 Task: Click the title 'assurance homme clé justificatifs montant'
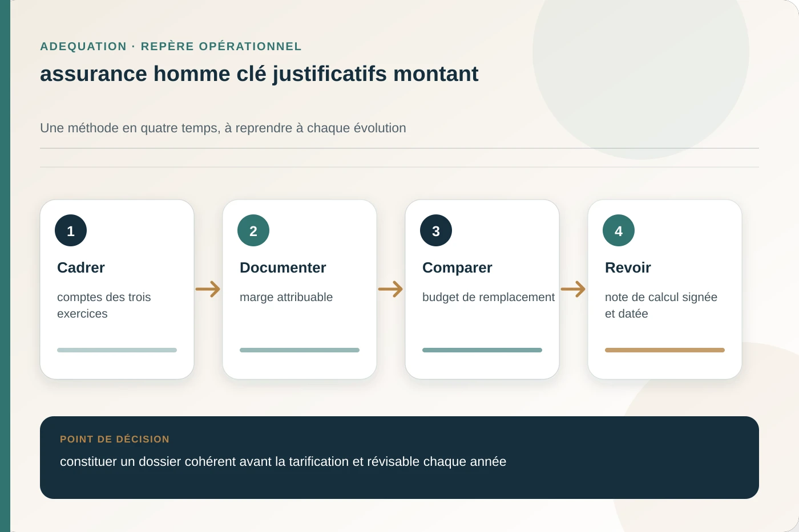(x=259, y=74)
